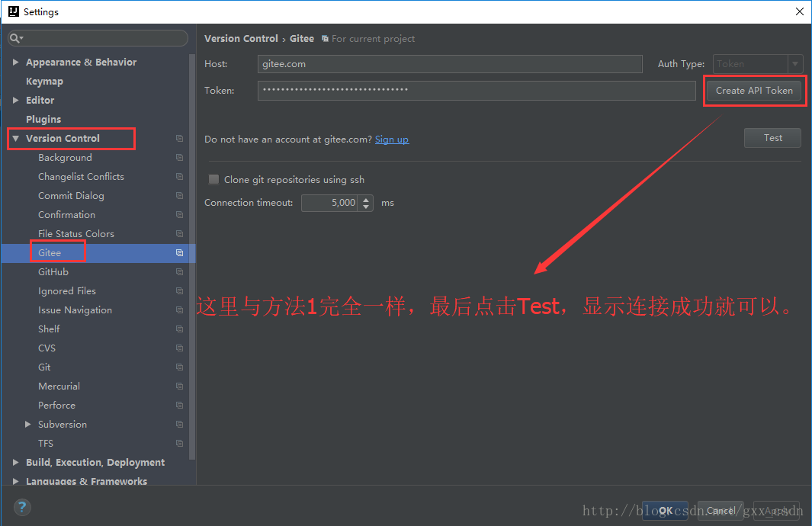The width and height of the screenshot is (812, 526).
Task: Click the Token password field
Action: click(x=477, y=91)
